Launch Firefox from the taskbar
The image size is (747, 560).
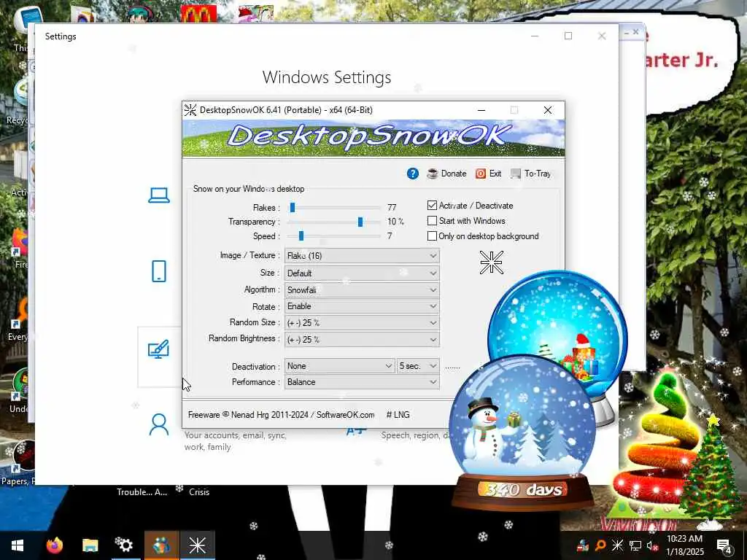point(54,545)
